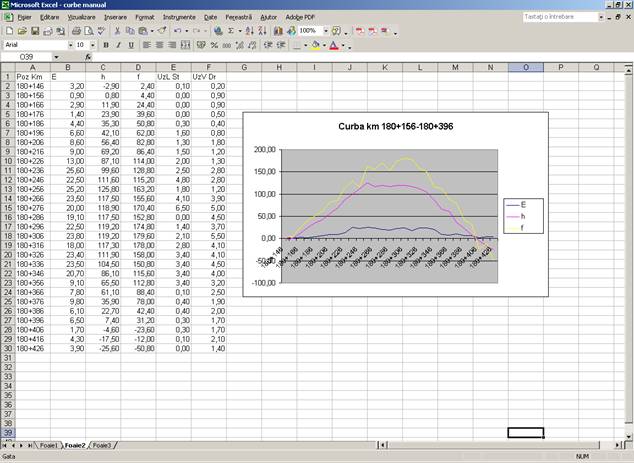The height and width of the screenshot is (463, 634).
Task: Switch to the Foaie1 sheet tab
Action: (x=49, y=445)
